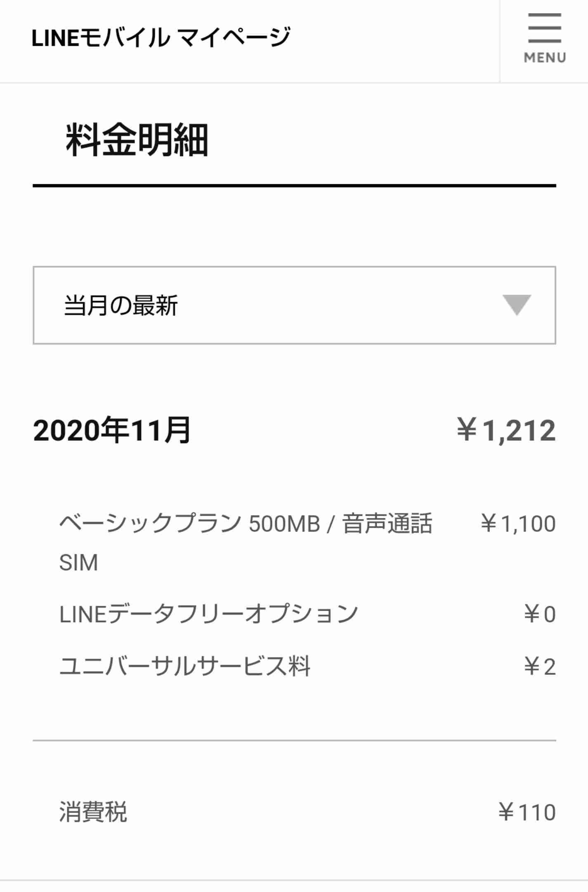Select the 当月の最新 text in the selector
The width and height of the screenshot is (588, 892).
coord(120,306)
